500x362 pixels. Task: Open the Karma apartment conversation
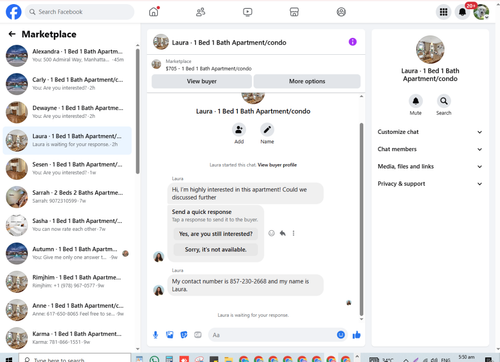coord(67,338)
